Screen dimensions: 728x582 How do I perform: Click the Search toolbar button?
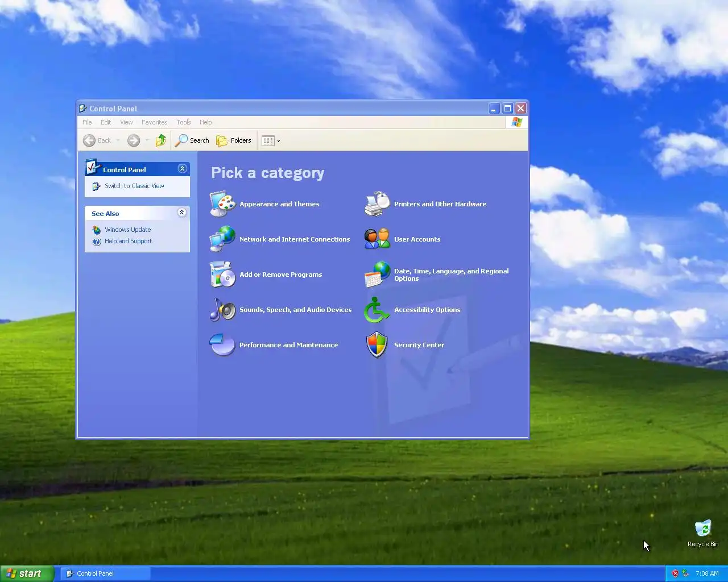192,140
